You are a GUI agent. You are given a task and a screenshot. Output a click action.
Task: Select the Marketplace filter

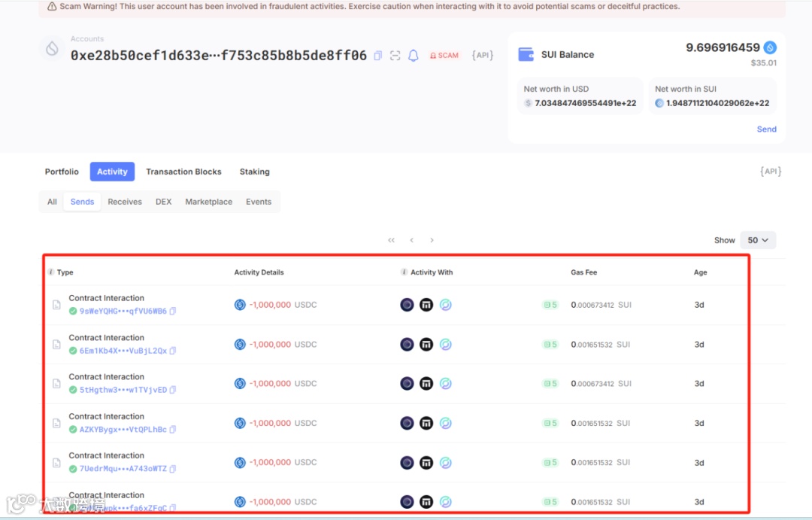209,202
